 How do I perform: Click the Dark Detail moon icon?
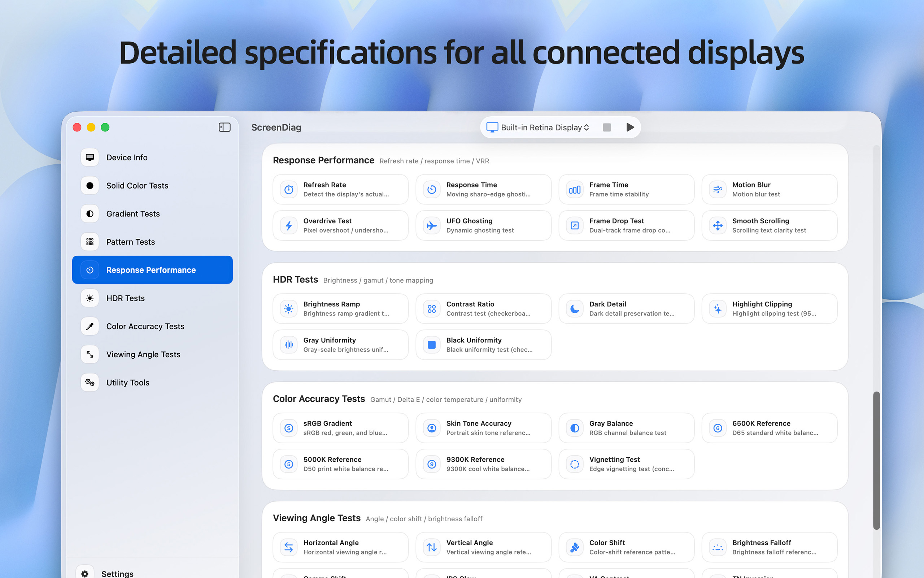coord(575,309)
